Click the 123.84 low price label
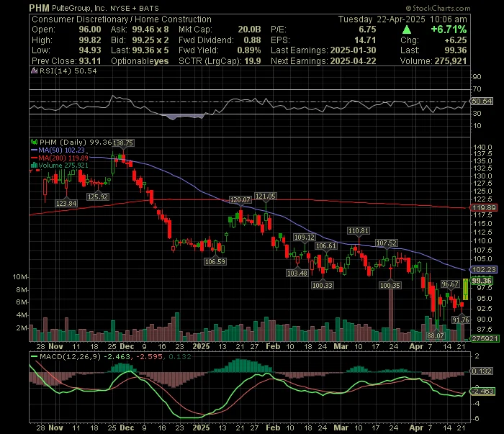Viewport: 504px width, 434px height. pos(66,203)
